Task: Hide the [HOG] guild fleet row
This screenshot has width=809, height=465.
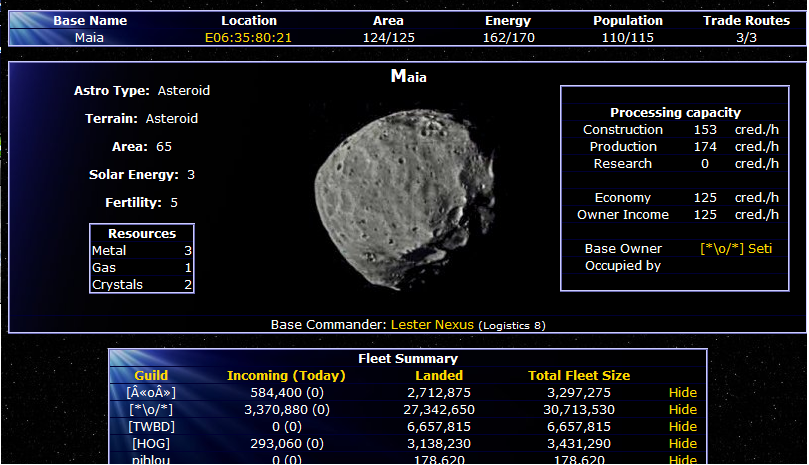Action: click(683, 443)
